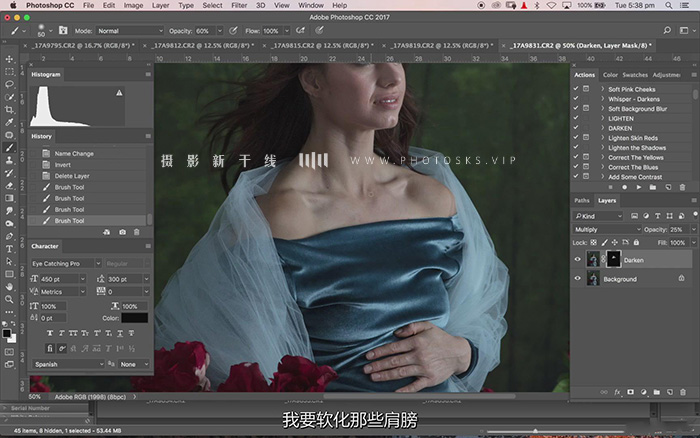Switch to the Color tab
The width and height of the screenshot is (700, 438).
[610, 75]
